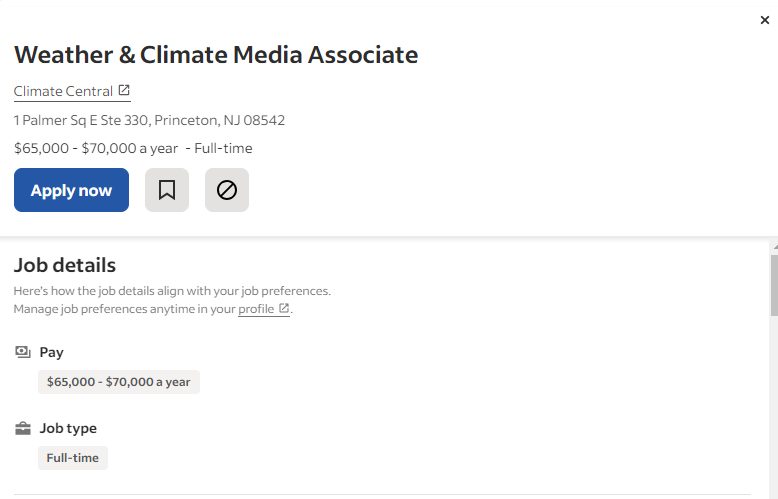Viewport: 778px width, 499px height.
Task: Click the salary and Full-time summary line under address
Action: point(133,148)
